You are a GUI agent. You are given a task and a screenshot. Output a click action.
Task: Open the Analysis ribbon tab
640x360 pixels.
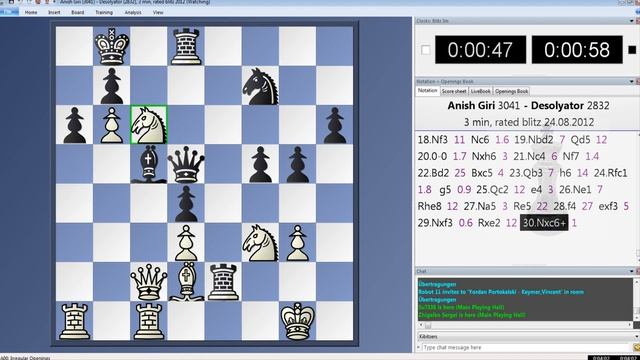[133, 12]
